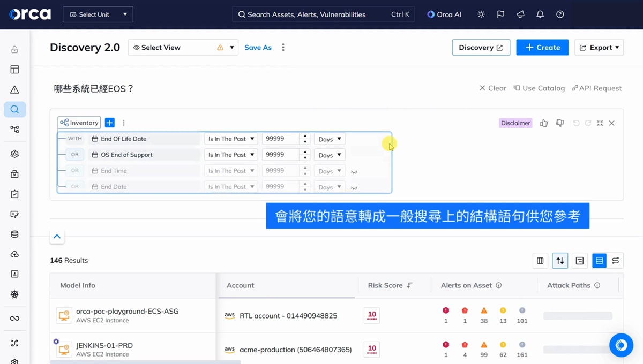Collapse the query section with the chevron up

point(57,237)
